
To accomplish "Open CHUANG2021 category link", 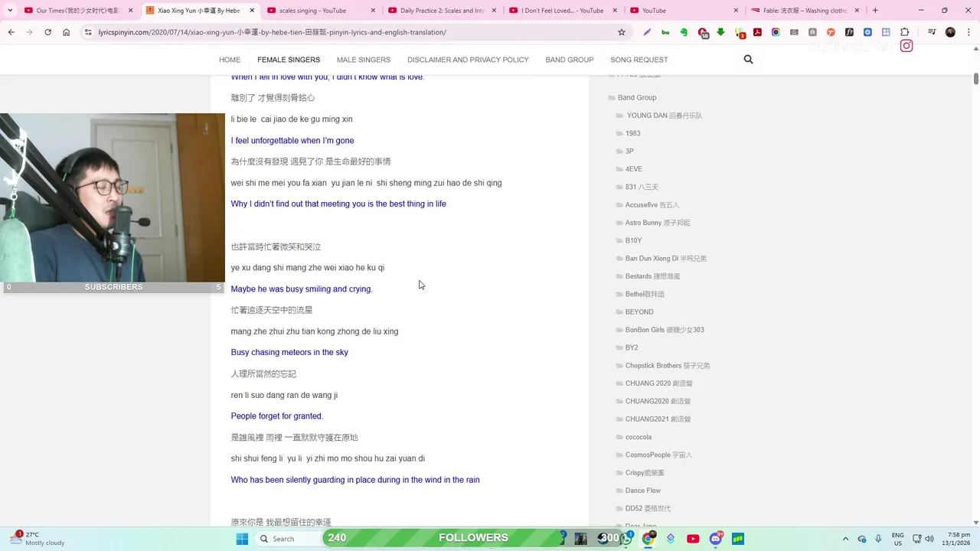I will [658, 419].
